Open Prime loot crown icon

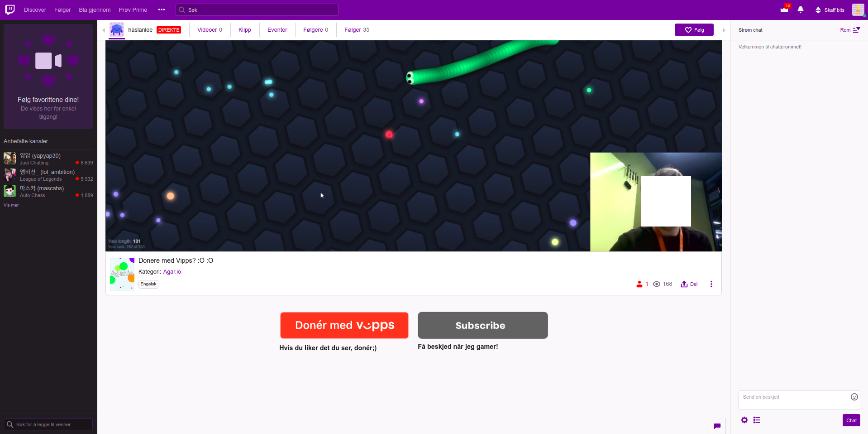(x=784, y=10)
